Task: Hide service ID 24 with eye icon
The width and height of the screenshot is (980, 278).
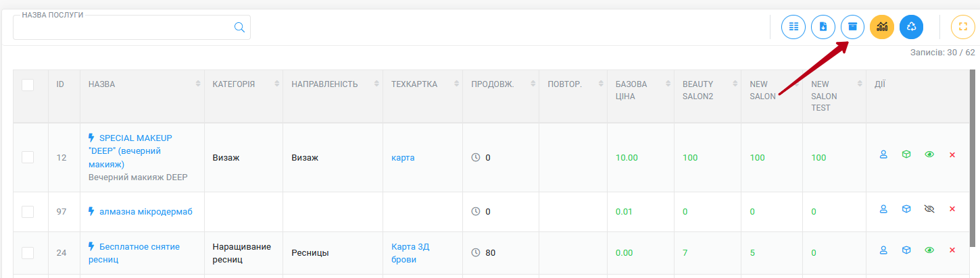Action: (x=929, y=250)
